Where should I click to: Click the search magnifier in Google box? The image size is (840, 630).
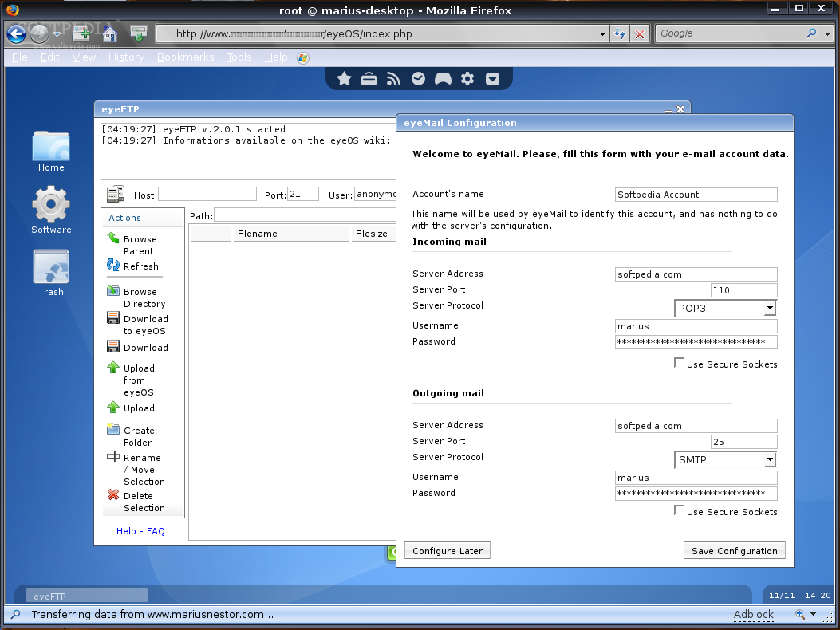[x=811, y=33]
